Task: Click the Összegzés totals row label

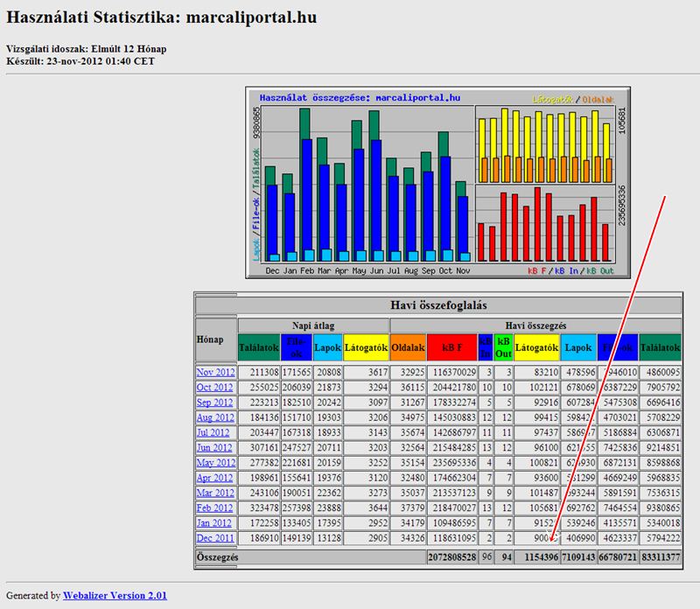Action: (217, 557)
